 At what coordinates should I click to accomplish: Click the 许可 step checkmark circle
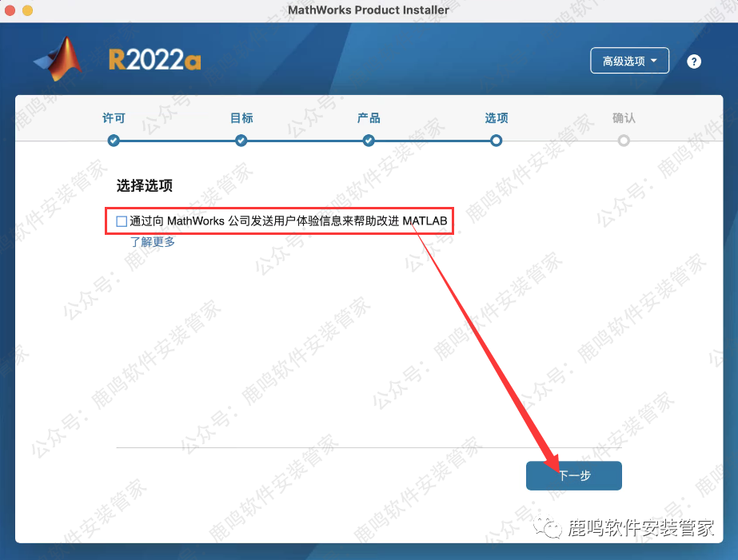tap(114, 141)
